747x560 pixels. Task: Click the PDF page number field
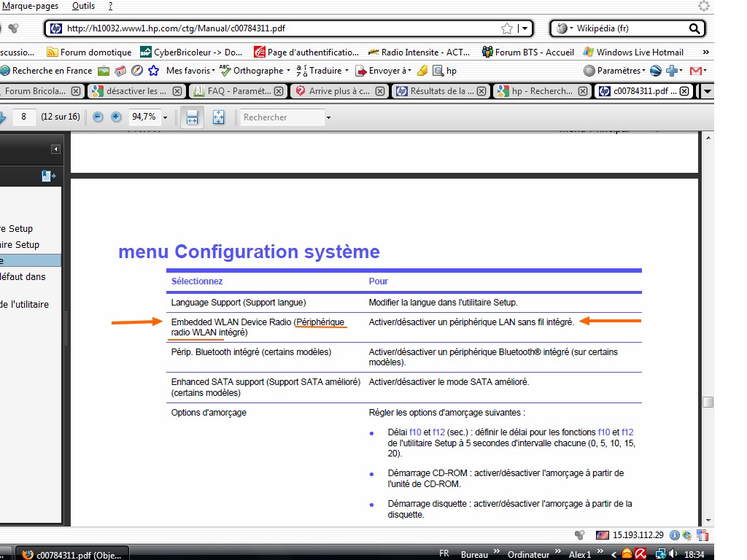[24, 117]
